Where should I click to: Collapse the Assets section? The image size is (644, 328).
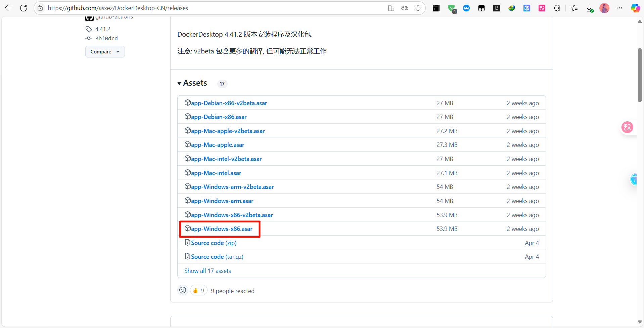coord(192,83)
